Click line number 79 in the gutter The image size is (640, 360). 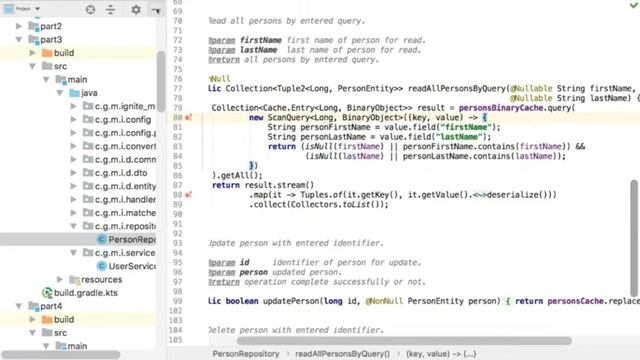point(177,108)
